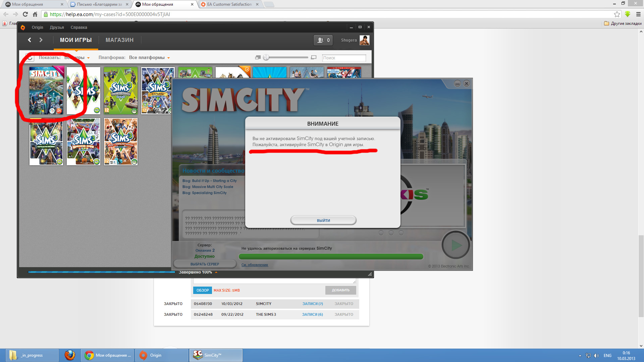The width and height of the screenshot is (644, 362).
Task: Adjust the tile size slider handle
Action: coord(266,57)
